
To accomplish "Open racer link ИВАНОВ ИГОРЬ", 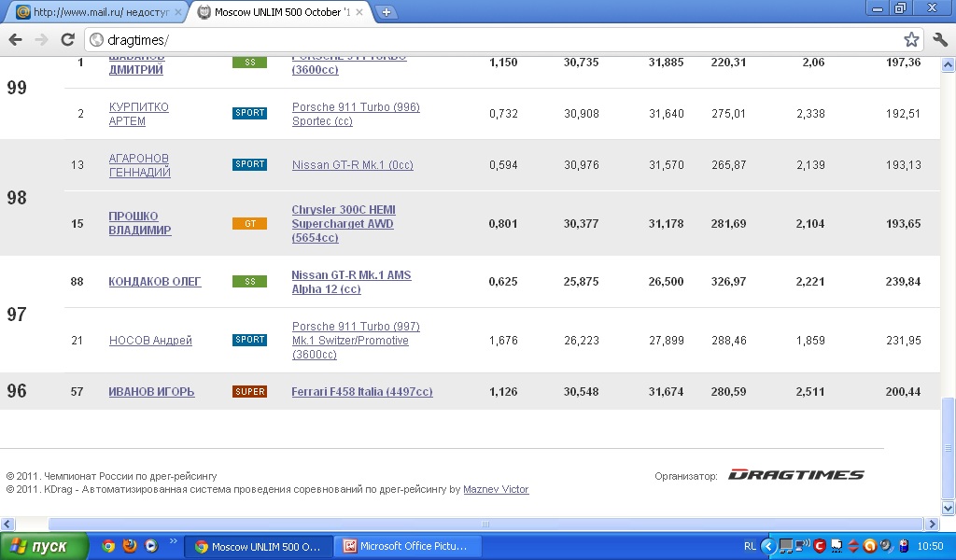I will 151,392.
